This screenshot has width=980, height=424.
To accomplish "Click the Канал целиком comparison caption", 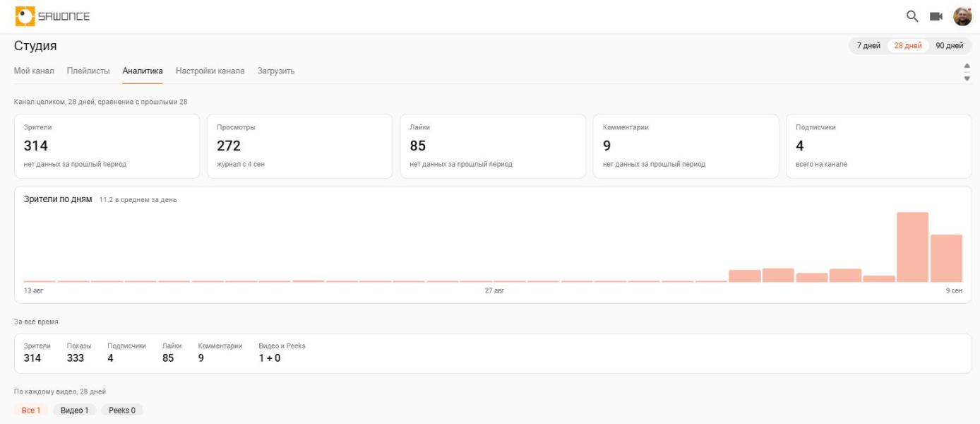I will tap(101, 102).
